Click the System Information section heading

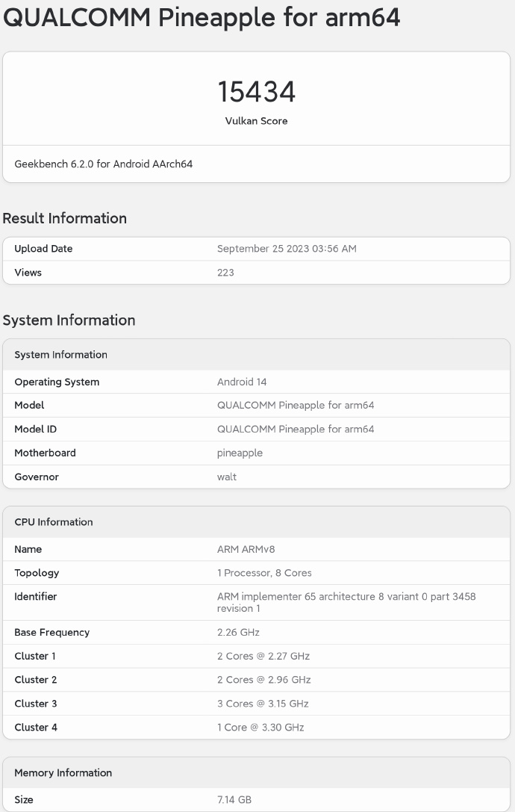[69, 320]
